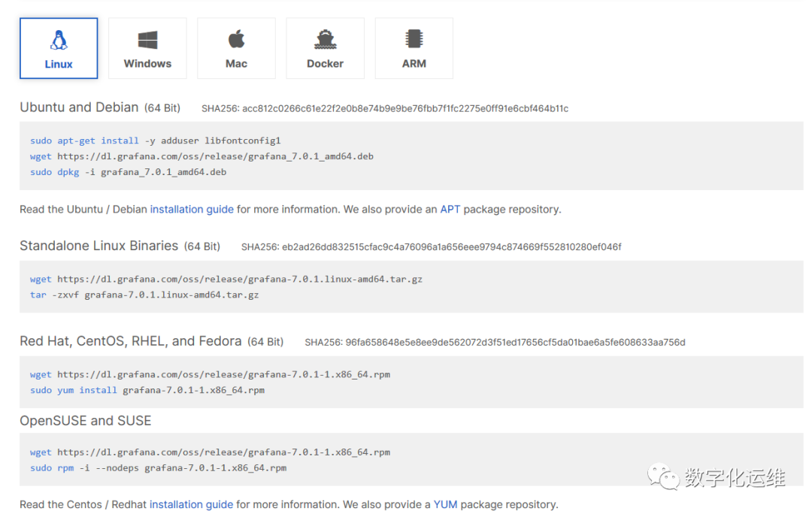Click the 'tar -zxvf grafana-7.0.1.linux-amd64.tar.gz' line
The image size is (812, 514).
point(144,295)
